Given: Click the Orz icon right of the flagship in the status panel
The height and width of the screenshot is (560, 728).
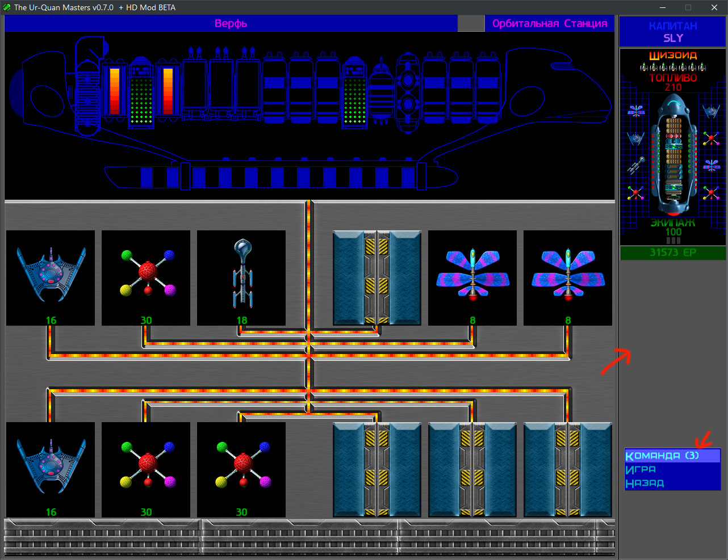Looking at the screenshot, I should point(711,111).
